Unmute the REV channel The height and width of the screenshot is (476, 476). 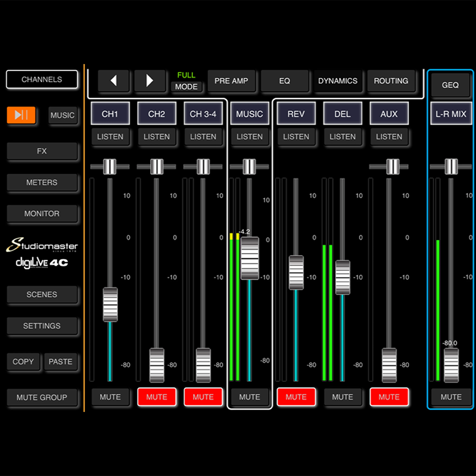pyautogui.click(x=296, y=397)
